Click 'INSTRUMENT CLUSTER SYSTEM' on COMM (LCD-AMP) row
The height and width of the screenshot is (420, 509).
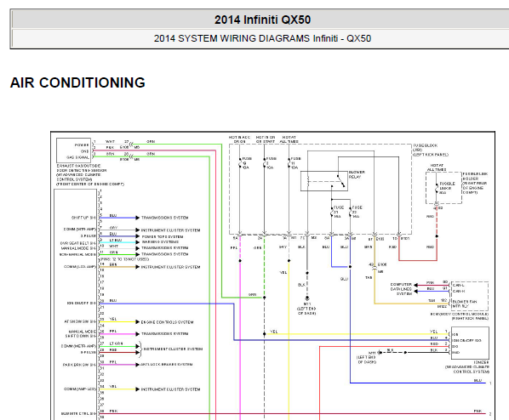pyautogui.click(x=171, y=267)
